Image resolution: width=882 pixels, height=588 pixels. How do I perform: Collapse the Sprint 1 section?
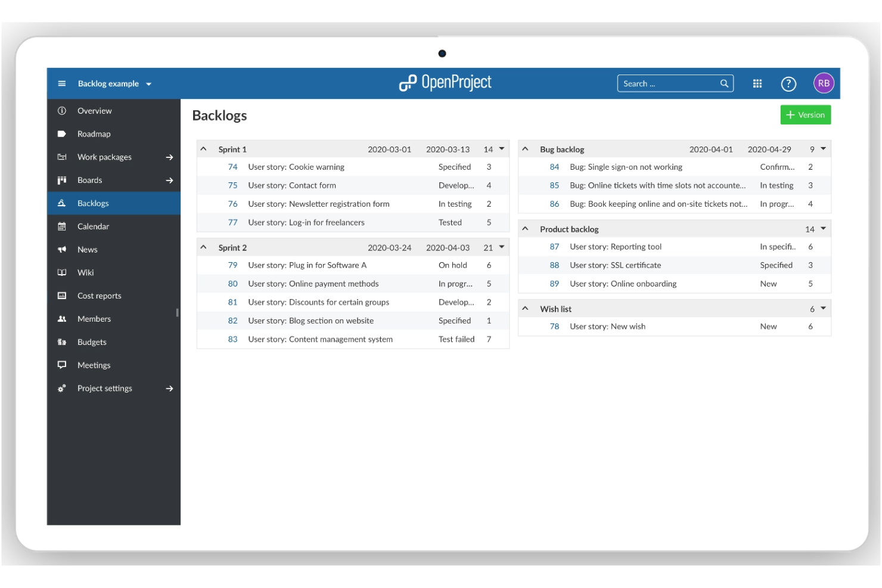(204, 149)
